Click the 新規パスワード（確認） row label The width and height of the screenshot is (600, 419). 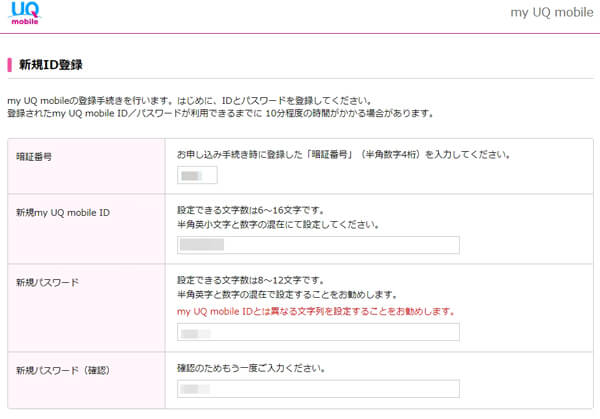[63, 370]
